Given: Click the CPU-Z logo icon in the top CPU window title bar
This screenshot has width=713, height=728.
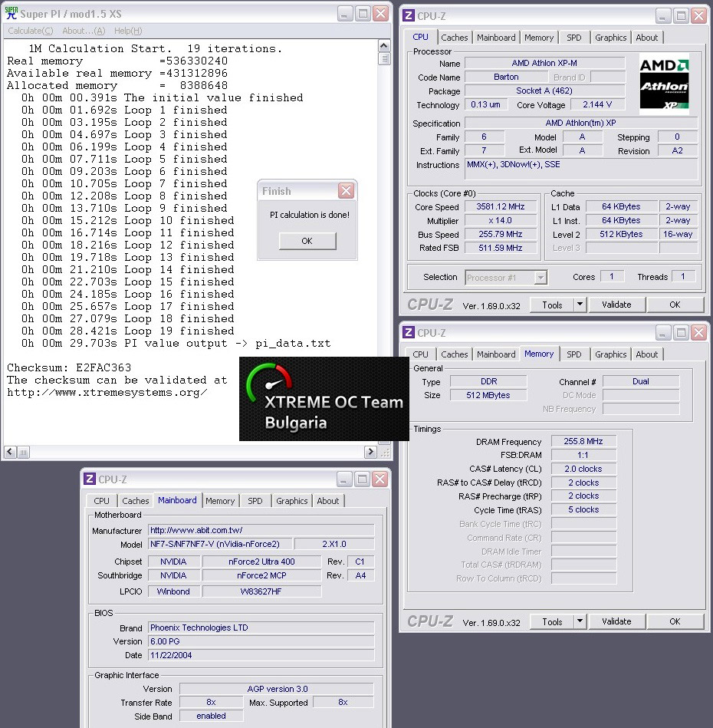Looking at the screenshot, I should tap(409, 15).
